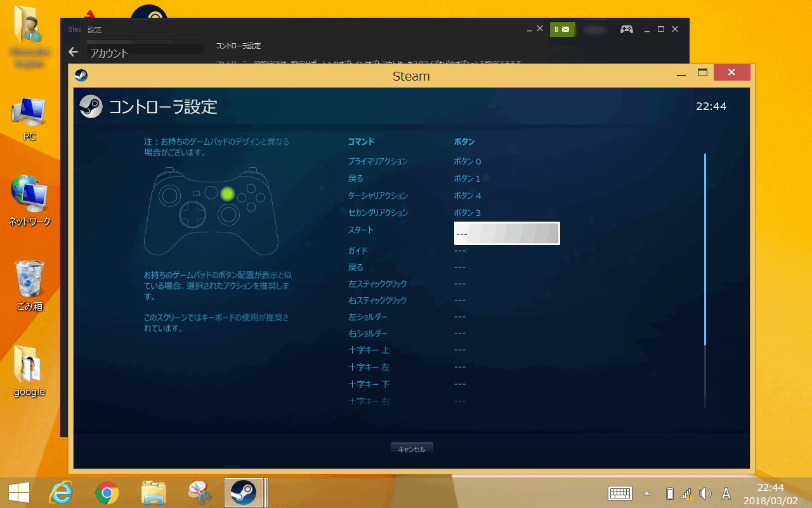Select the プライマリアクション command row
This screenshot has height=508, width=812.
pos(378,161)
